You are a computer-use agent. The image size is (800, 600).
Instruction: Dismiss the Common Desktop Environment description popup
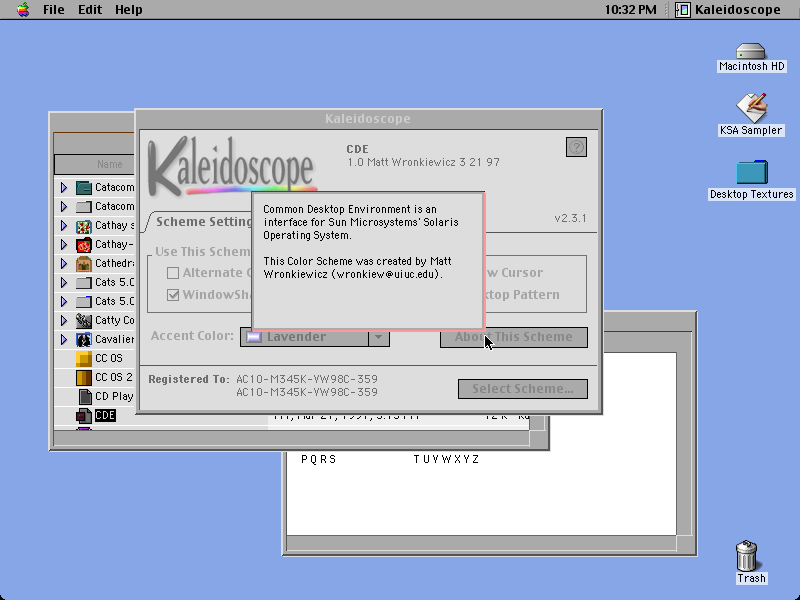coord(368,261)
